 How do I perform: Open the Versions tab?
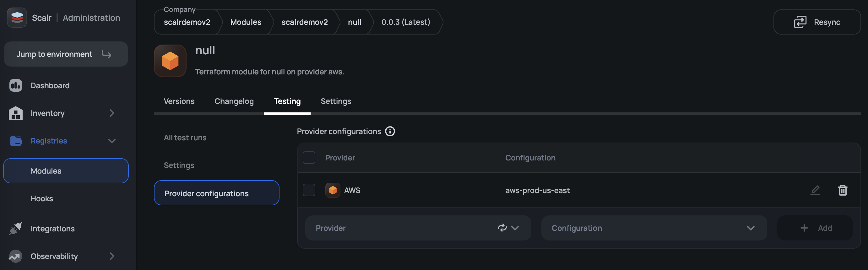[x=179, y=101]
